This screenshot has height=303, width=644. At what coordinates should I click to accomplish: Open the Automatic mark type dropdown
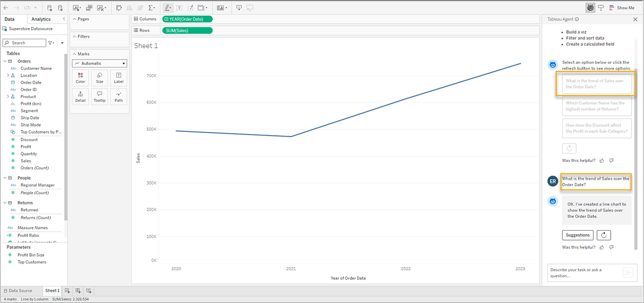[x=100, y=63]
